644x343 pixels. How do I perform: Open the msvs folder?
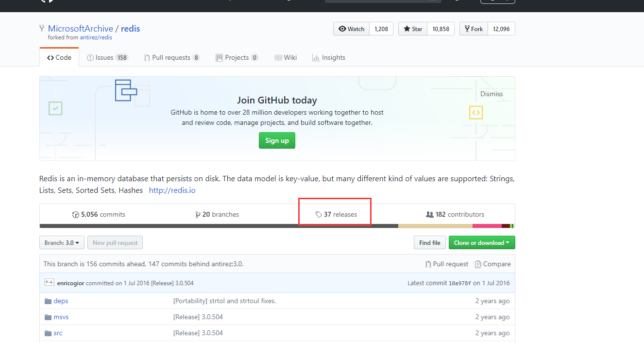pos(61,317)
